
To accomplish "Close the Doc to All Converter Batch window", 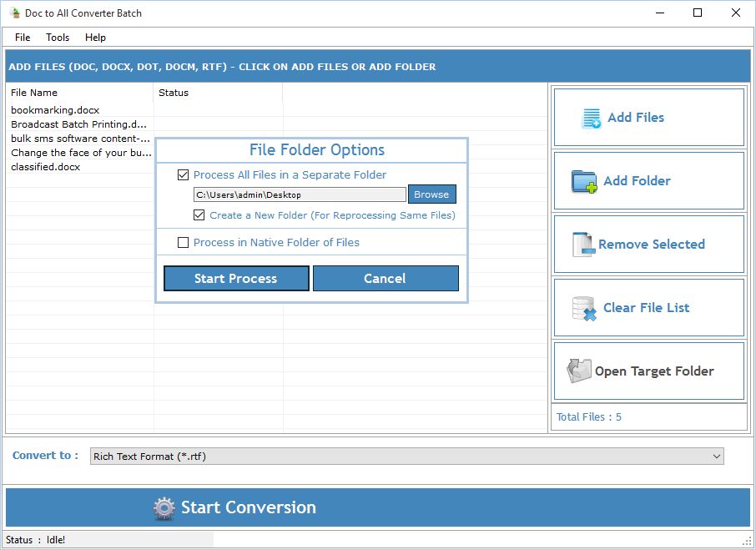I will (736, 13).
